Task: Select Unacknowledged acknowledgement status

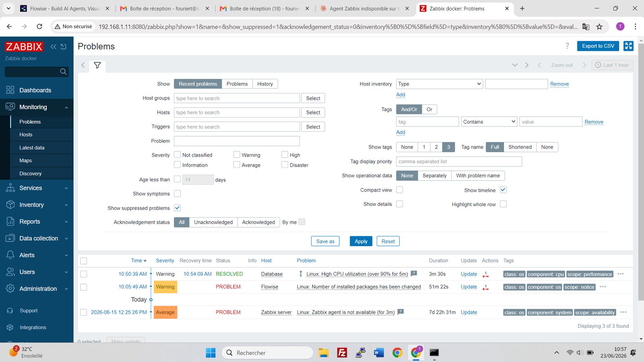Action: pyautogui.click(x=213, y=222)
